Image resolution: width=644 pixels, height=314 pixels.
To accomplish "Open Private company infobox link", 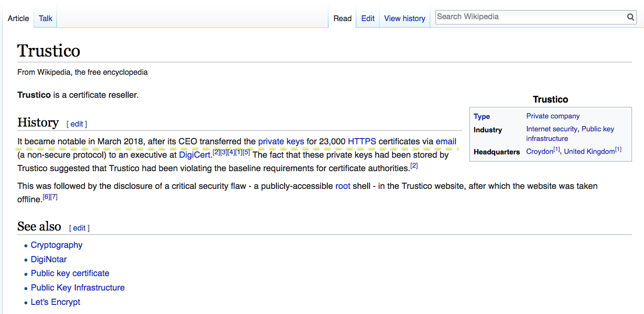I will [x=553, y=116].
